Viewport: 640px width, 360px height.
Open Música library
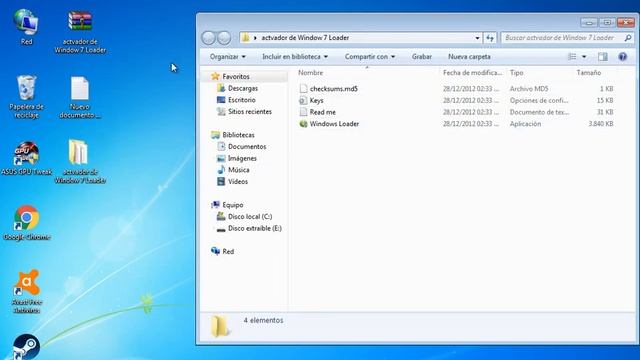238,170
